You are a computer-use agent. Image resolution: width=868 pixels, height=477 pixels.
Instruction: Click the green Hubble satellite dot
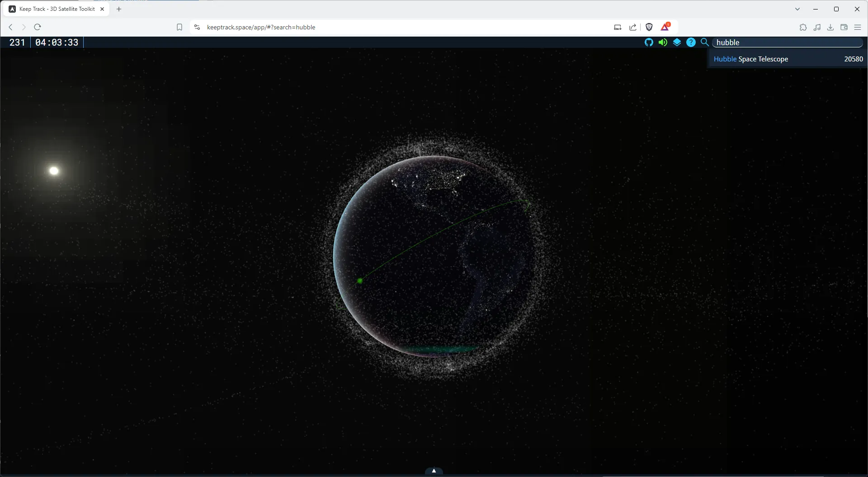[x=360, y=281]
